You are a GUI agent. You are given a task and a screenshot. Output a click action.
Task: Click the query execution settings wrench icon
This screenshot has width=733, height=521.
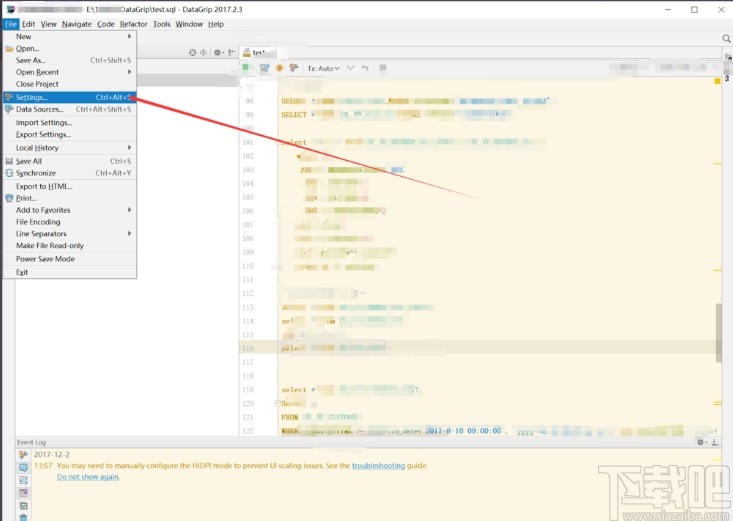pos(294,68)
